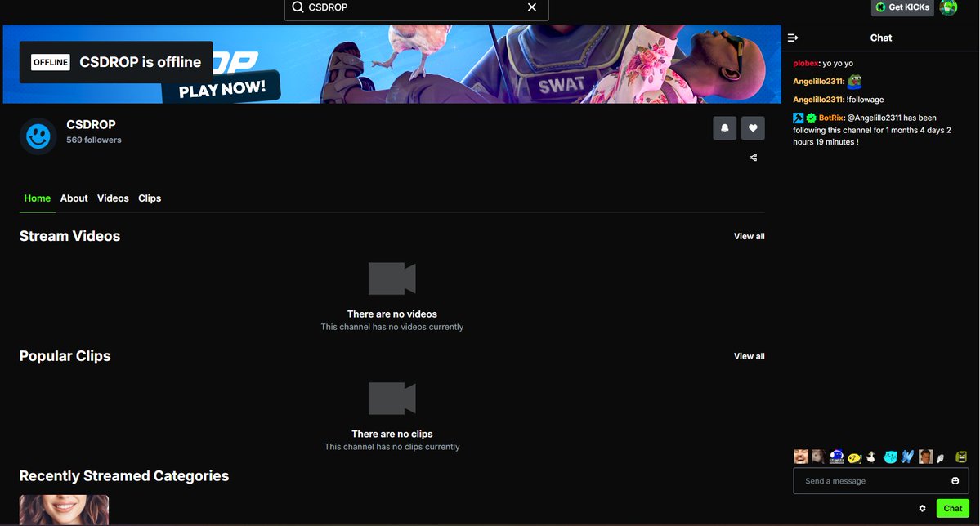Insert the man portrait emote

[x=925, y=457]
